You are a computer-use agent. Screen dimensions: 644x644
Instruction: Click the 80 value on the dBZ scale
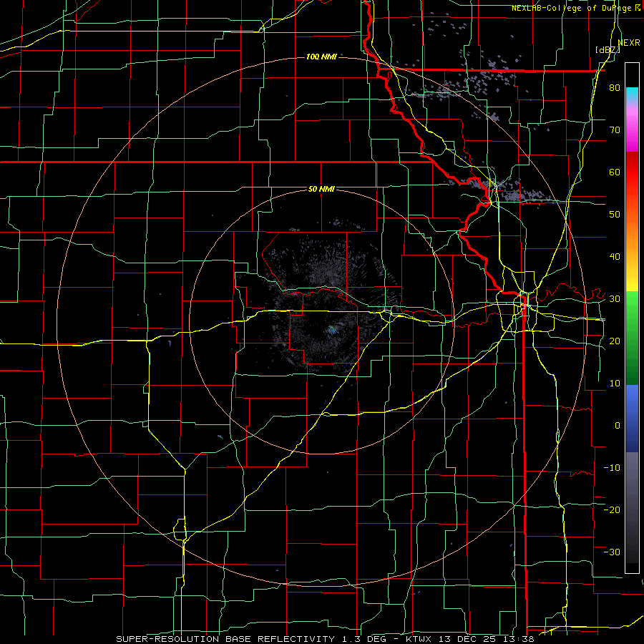[x=615, y=87]
